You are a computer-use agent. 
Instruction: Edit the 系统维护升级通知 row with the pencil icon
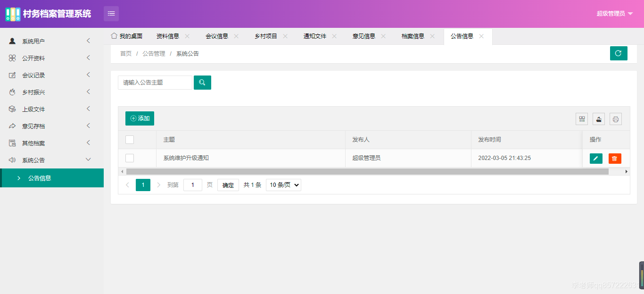[x=596, y=159]
